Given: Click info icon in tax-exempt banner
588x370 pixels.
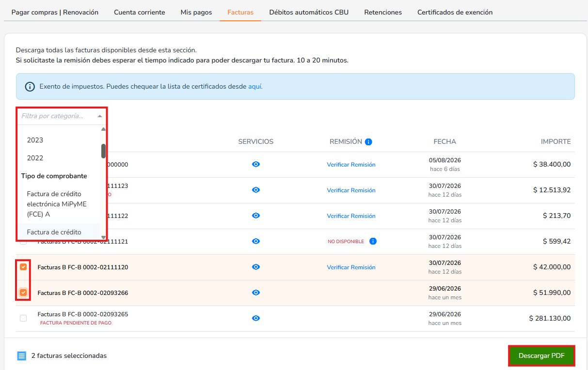Looking at the screenshot, I should tap(30, 87).
